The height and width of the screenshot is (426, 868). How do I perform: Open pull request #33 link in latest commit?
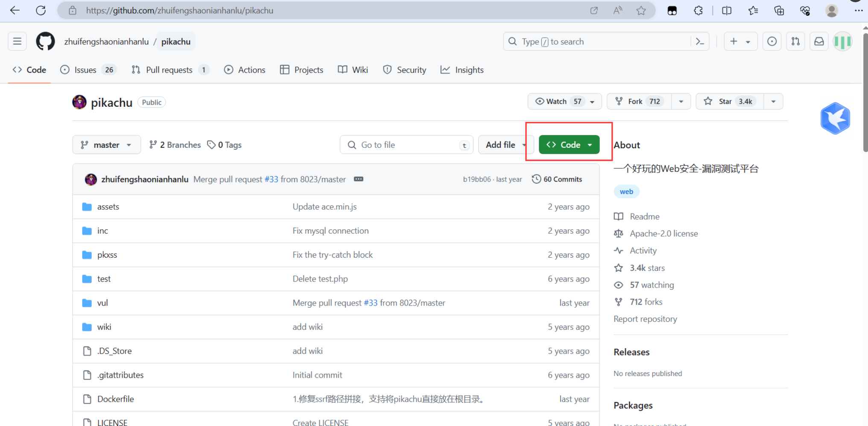coord(271,179)
